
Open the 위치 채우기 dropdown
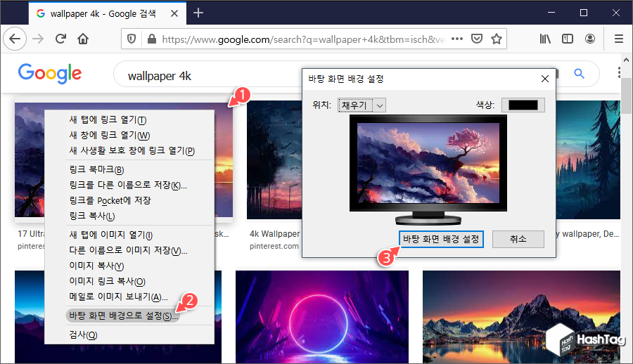tap(362, 105)
